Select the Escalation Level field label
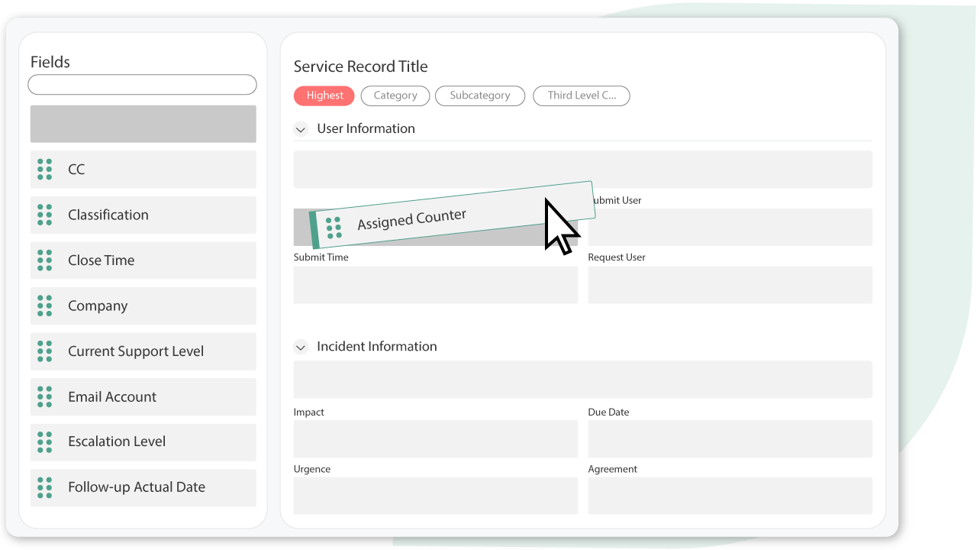 click(x=117, y=442)
